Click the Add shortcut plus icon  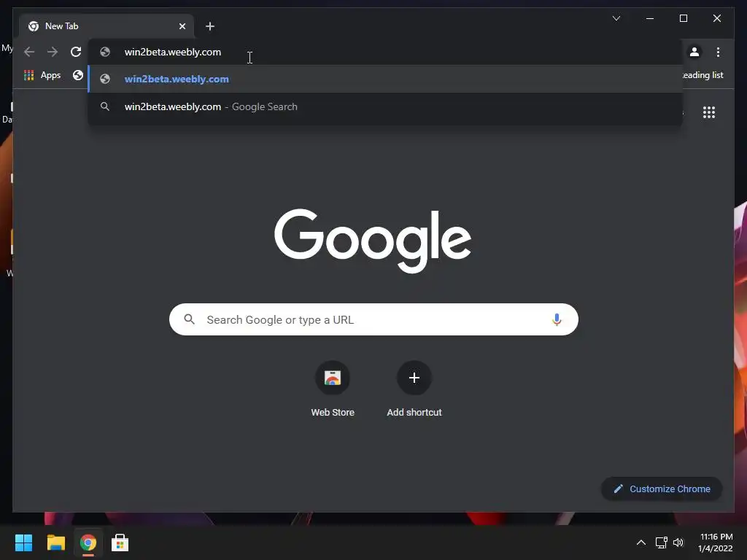[x=414, y=378]
